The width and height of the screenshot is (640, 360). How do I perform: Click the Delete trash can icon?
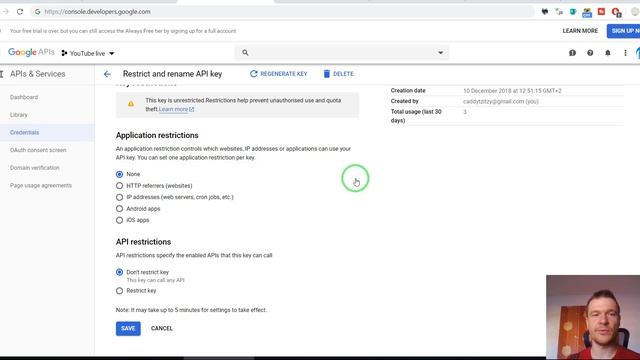click(x=327, y=74)
